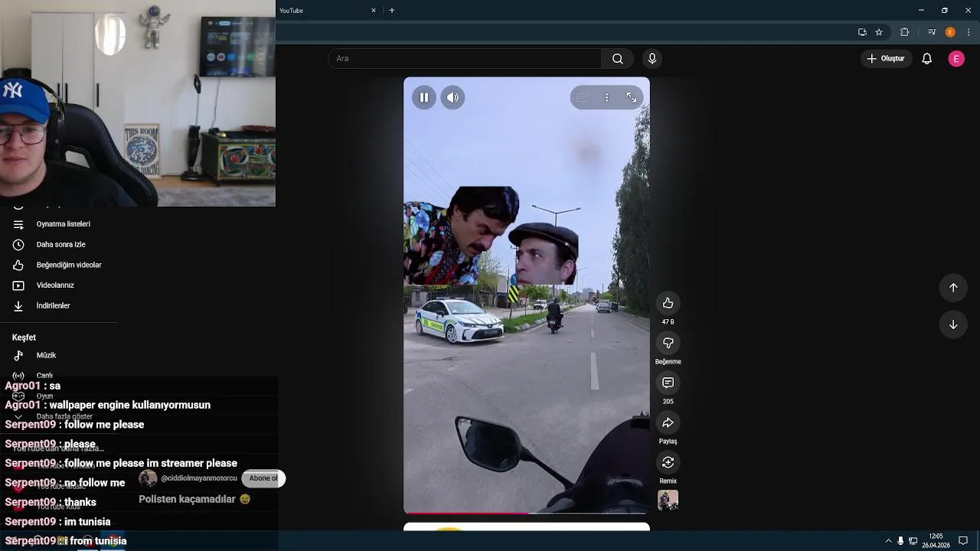The height and width of the screenshot is (551, 980).
Task: Open browser media controls icon
Action: pyautogui.click(x=932, y=32)
